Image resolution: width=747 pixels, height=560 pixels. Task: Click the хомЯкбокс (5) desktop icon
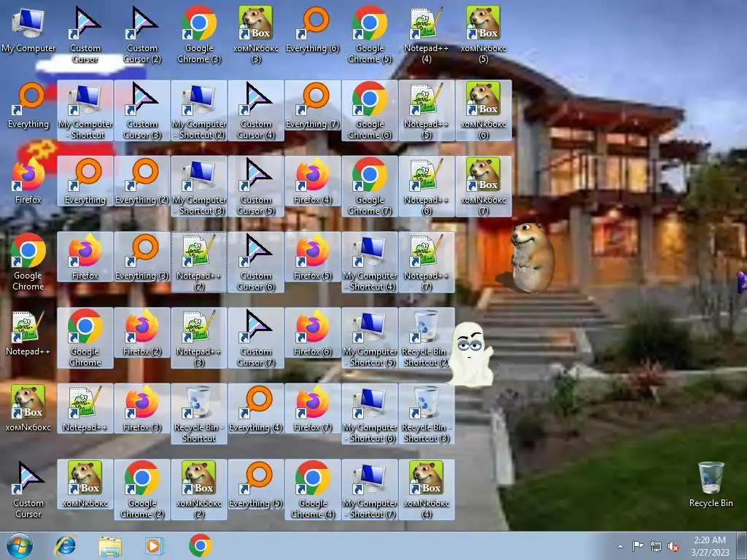click(x=484, y=35)
